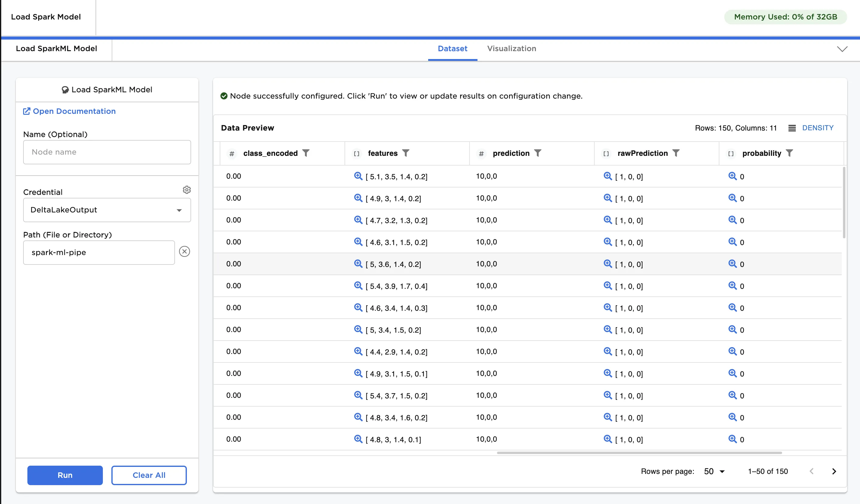
Task: Select the Dataset tab
Action: (x=452, y=49)
